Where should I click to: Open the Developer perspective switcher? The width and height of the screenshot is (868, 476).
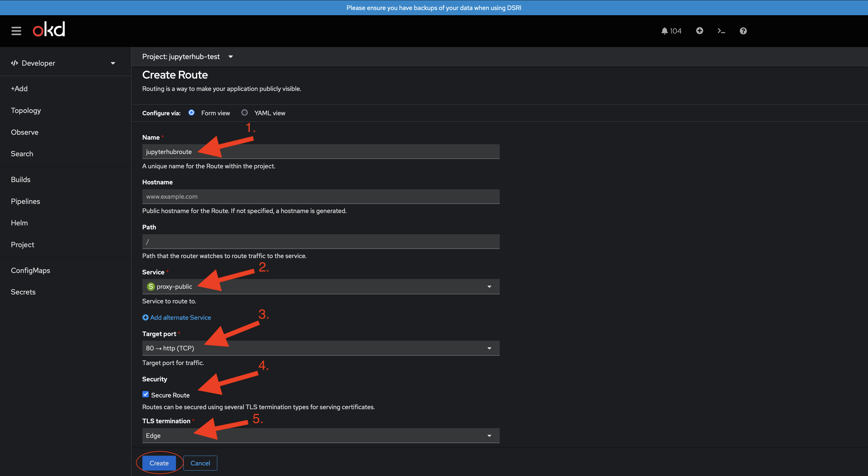tap(63, 63)
